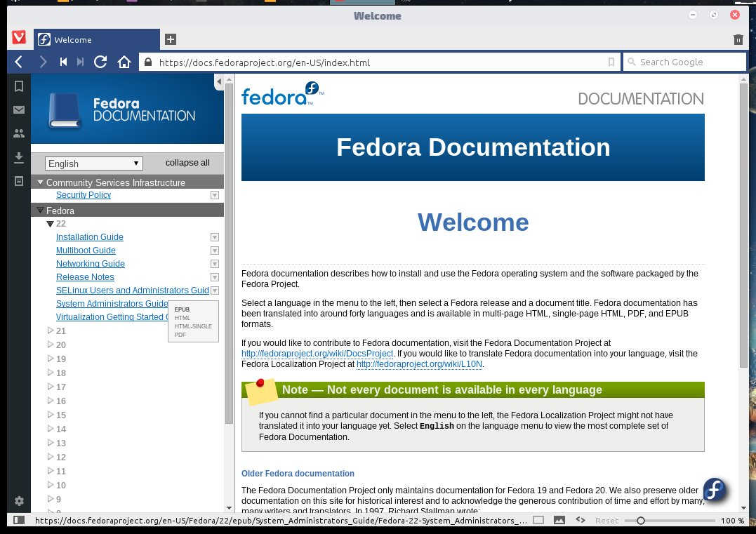Reset zoom with Reset button

[x=606, y=521]
